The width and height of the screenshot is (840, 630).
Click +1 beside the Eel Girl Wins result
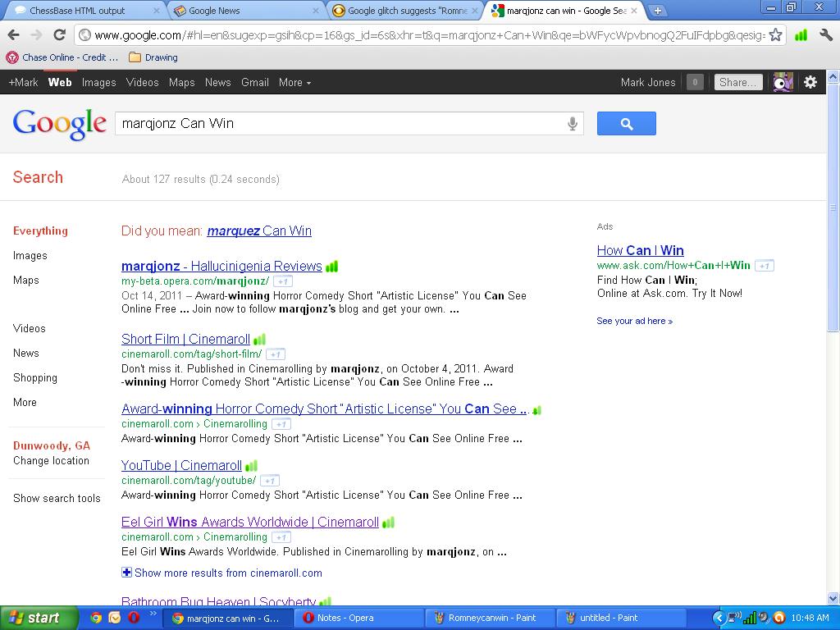(x=281, y=537)
